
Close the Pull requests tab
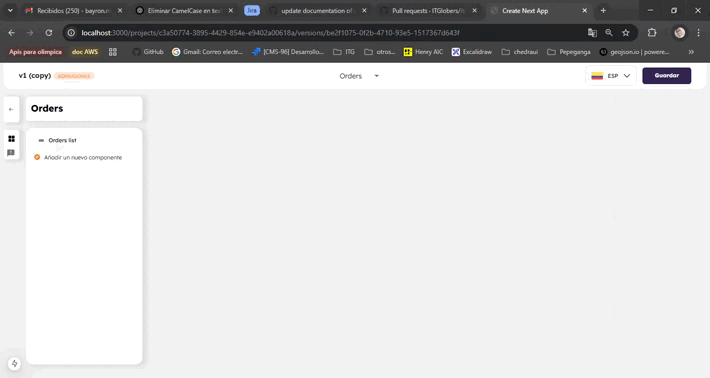click(475, 10)
